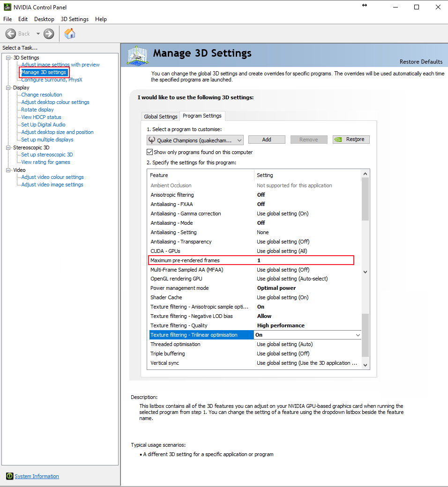The height and width of the screenshot is (487, 448).
Task: Select Antialiasing - Transparency row
Action: coord(254,242)
